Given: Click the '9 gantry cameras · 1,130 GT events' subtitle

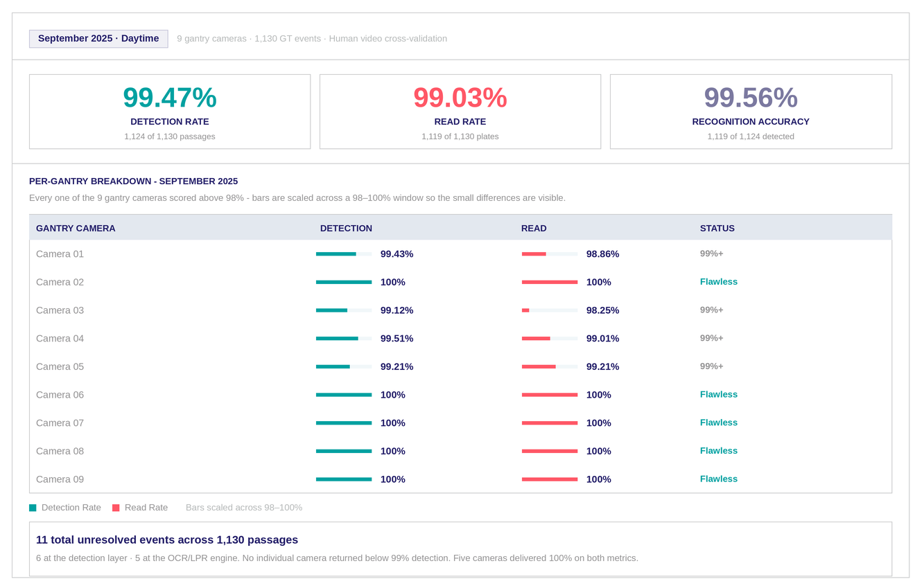Looking at the screenshot, I should (x=312, y=39).
